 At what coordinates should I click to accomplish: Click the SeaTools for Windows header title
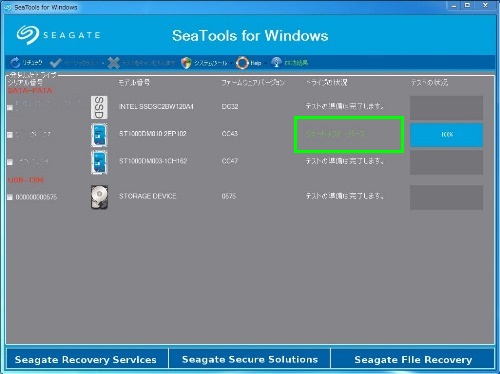tap(250, 36)
